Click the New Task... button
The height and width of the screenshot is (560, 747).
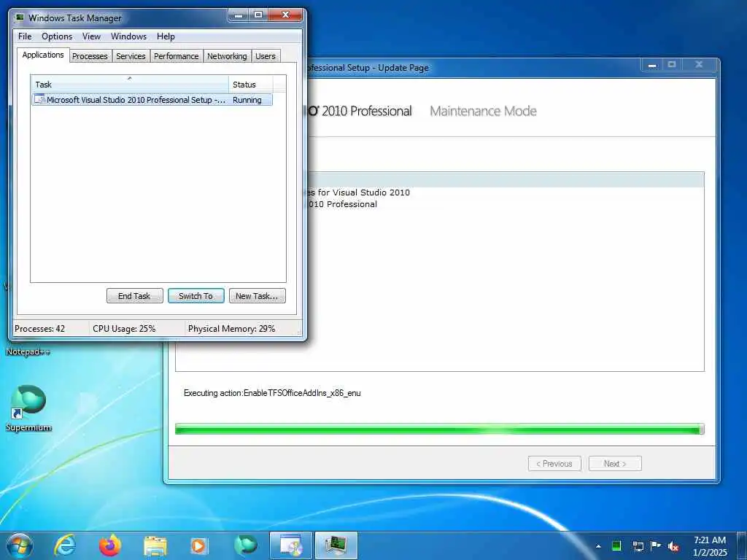tap(258, 296)
